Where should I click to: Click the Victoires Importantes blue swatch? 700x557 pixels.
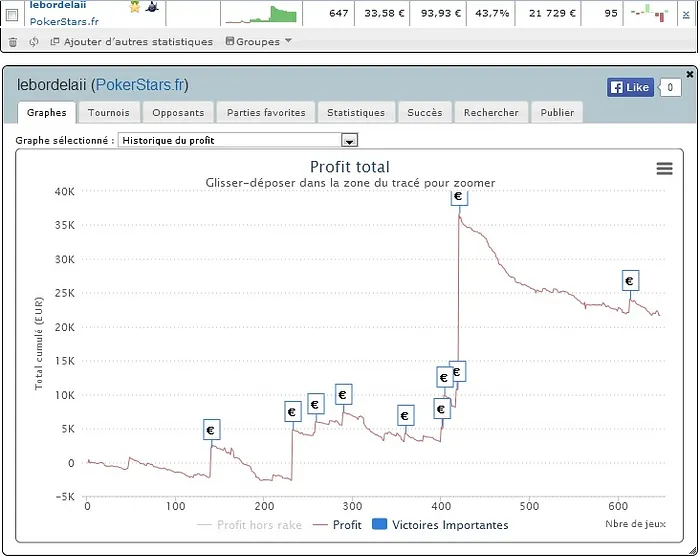point(380,525)
